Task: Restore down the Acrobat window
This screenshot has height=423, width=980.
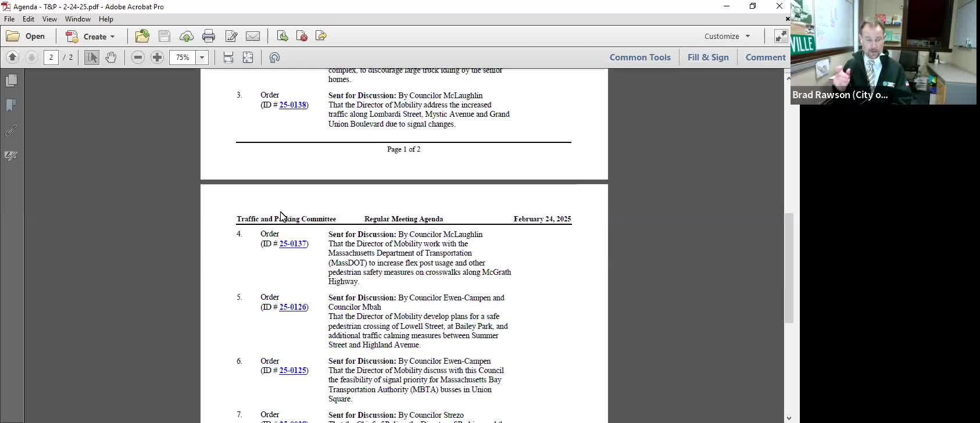Action: tap(753, 6)
